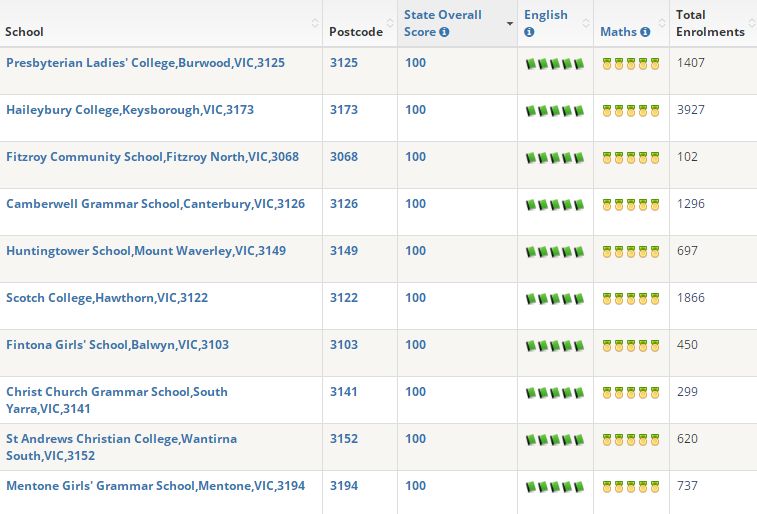Open Huntingtower School, Mount Waverley link

[146, 251]
